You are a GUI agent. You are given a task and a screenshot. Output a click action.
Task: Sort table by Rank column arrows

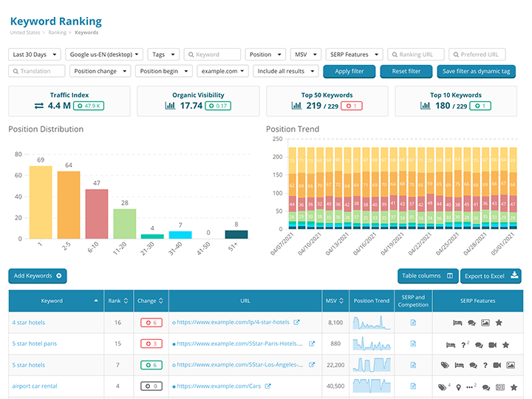tap(126, 301)
